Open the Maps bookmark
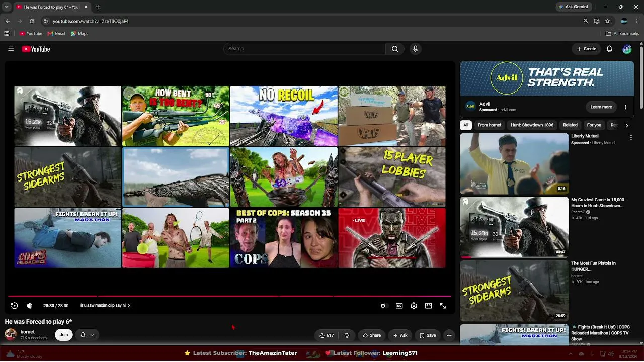 tap(79, 34)
